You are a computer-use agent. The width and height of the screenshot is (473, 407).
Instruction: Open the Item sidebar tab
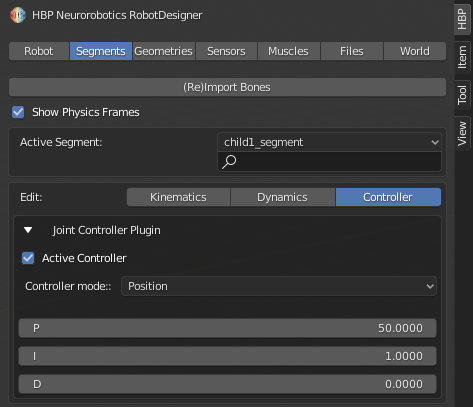462,57
